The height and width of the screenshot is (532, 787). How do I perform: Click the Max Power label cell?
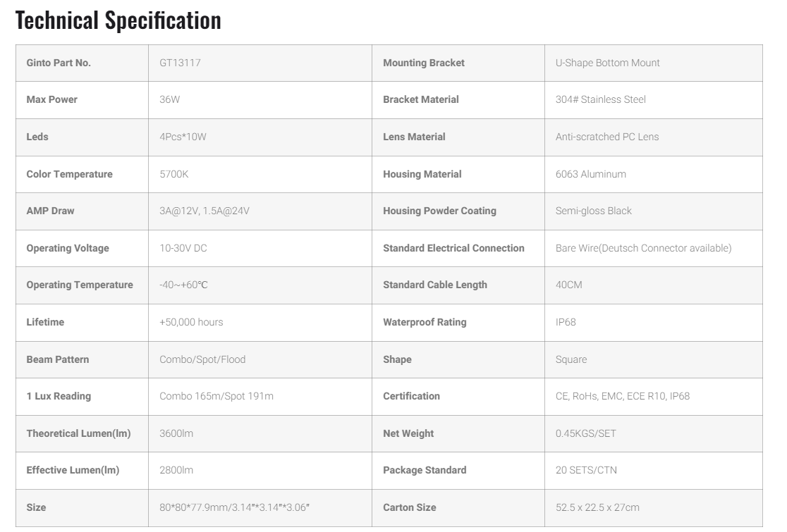point(51,99)
